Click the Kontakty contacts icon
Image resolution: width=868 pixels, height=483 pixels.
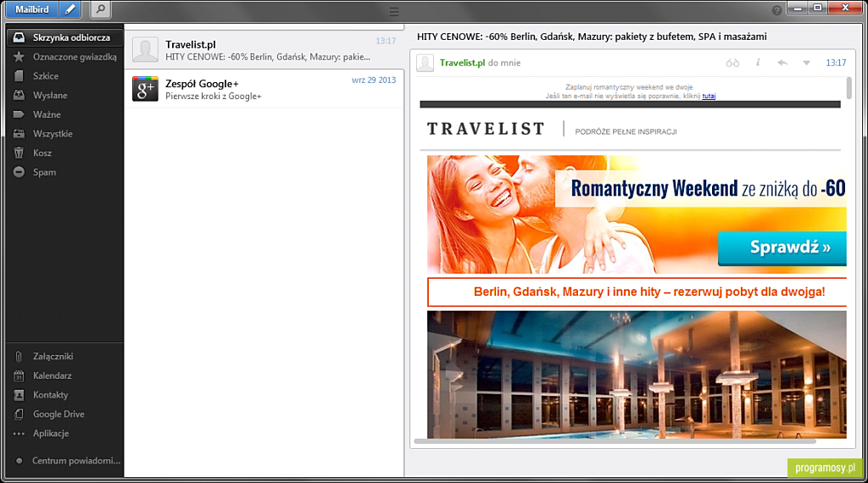pos(19,395)
